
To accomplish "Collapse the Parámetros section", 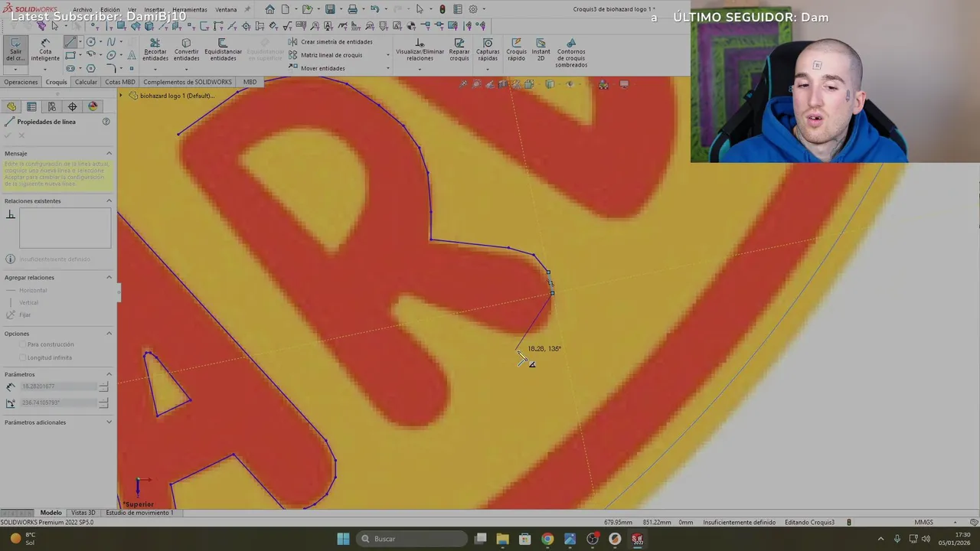I will coord(109,374).
